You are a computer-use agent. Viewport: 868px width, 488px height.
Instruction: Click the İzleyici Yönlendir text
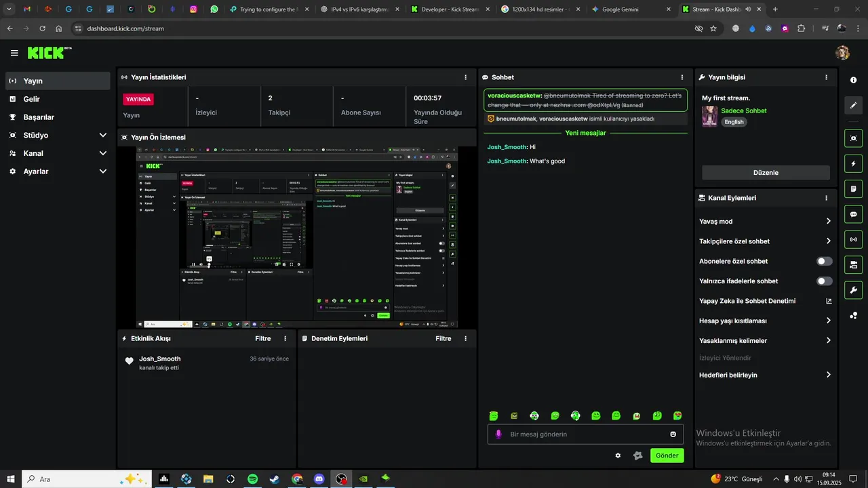725,358
